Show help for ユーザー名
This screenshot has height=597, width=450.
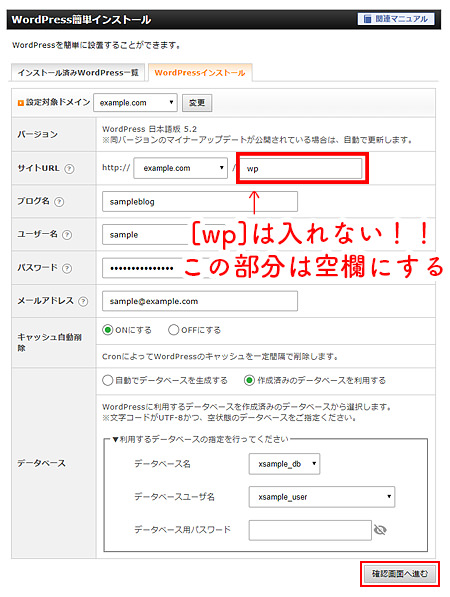pyautogui.click(x=67, y=235)
